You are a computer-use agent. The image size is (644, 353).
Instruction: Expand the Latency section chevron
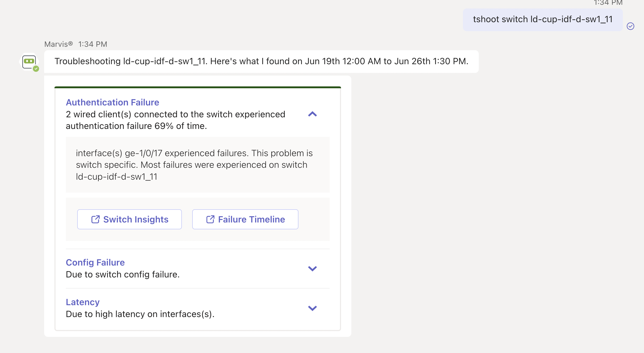tap(312, 308)
